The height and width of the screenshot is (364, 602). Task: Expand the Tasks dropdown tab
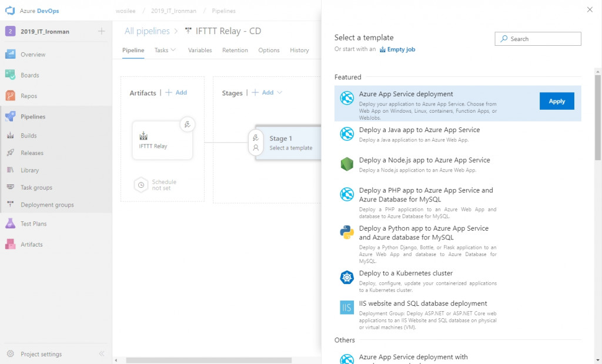165,50
